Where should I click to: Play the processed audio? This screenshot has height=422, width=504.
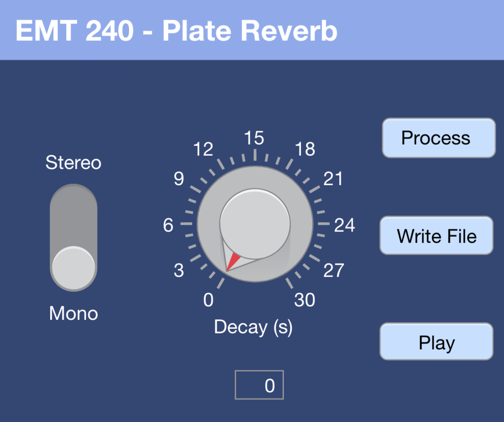pos(436,341)
